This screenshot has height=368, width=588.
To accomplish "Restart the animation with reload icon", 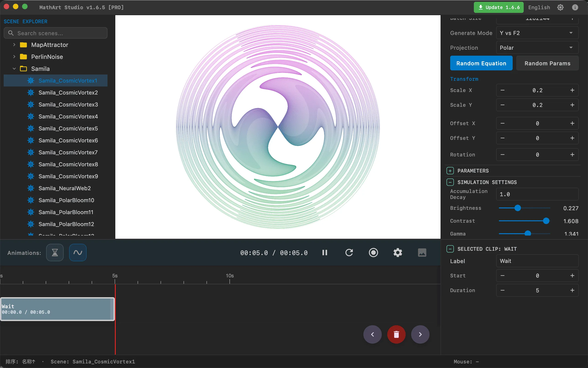I will point(349,253).
